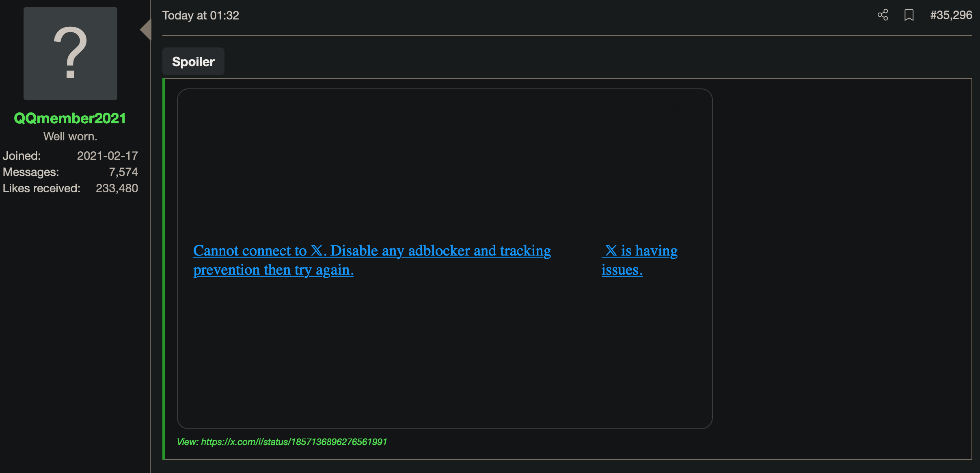Image resolution: width=980 pixels, height=473 pixels.
Task: Click the share post icon
Action: (x=883, y=15)
